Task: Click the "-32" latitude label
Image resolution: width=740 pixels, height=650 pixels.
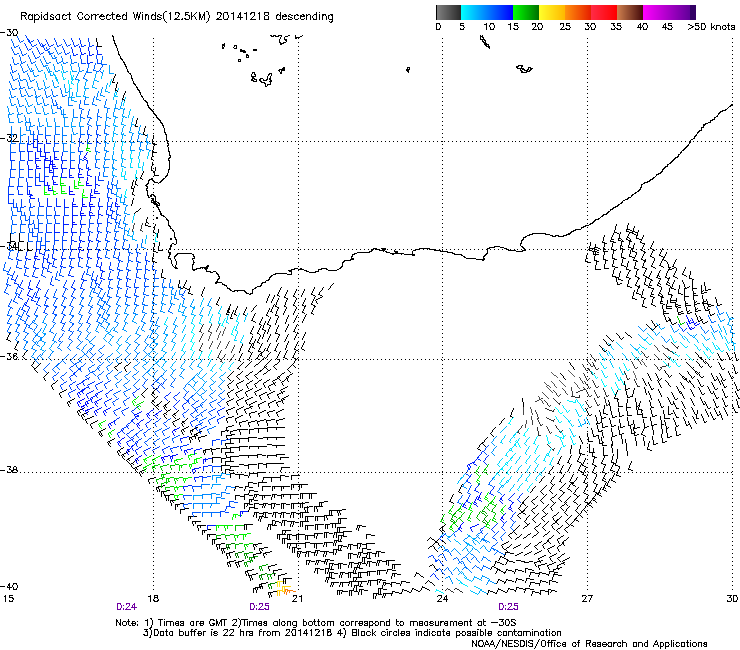Action: click(x=9, y=138)
